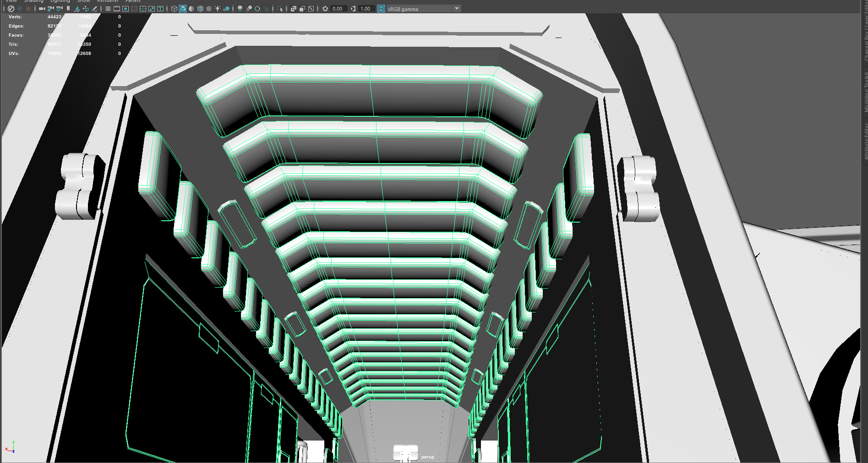Select Smooth Shade All cube icon
This screenshot has width=868, height=463.
click(183, 9)
